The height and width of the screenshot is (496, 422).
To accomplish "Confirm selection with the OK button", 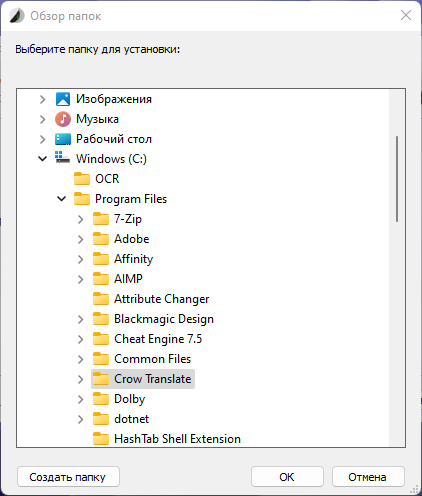I will click(x=287, y=477).
